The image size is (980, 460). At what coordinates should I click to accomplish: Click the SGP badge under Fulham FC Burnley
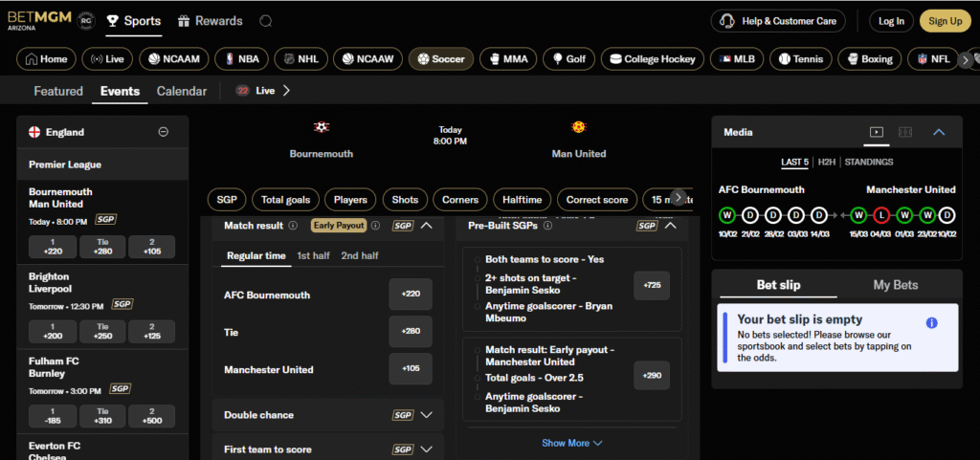(x=120, y=389)
